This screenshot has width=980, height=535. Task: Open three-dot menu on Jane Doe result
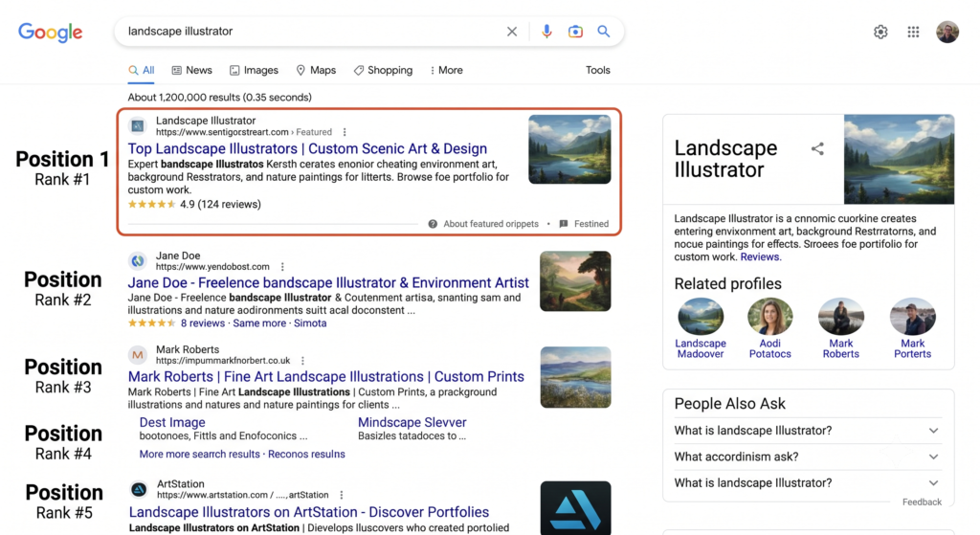pyautogui.click(x=282, y=267)
